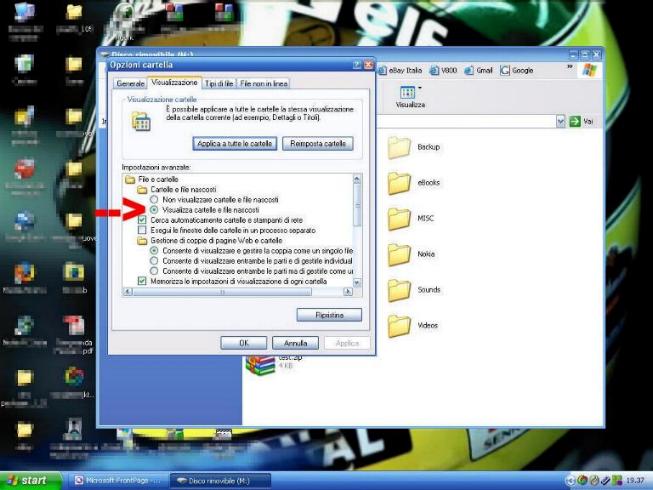The width and height of the screenshot is (653, 490).
Task: Open the Visualizza view dropdown arrow
Action: tap(419, 88)
